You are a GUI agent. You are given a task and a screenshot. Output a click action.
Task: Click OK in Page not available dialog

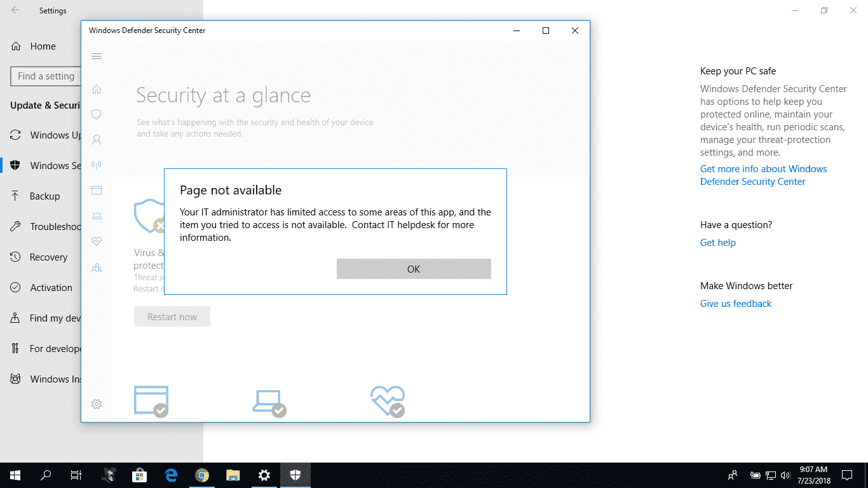[x=414, y=269]
